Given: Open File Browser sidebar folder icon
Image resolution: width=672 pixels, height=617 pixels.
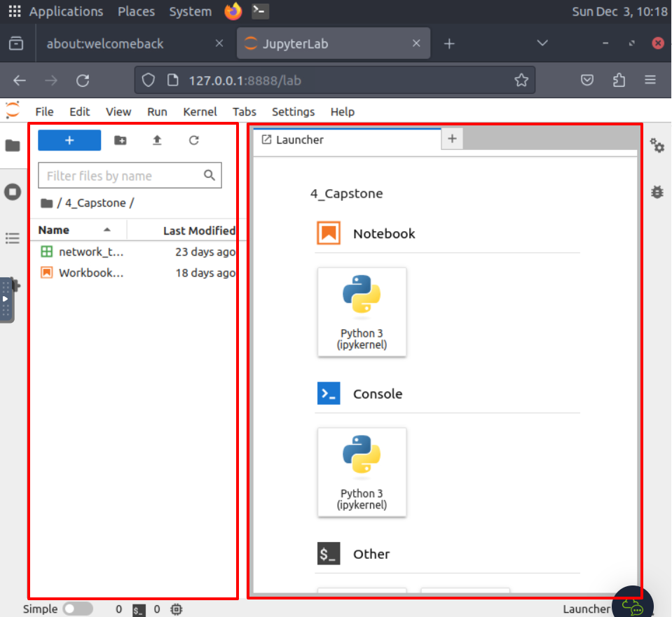Looking at the screenshot, I should 13,146.
